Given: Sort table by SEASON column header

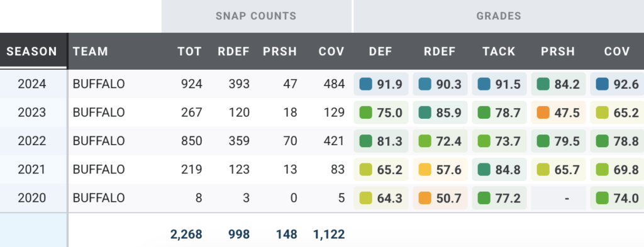Looking at the screenshot, I should (31, 52).
